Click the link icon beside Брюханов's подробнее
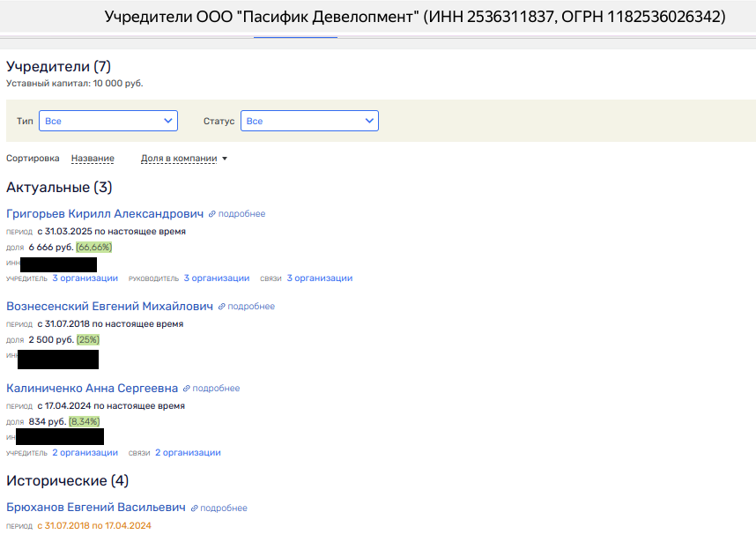The height and width of the screenshot is (534, 756). pyautogui.click(x=195, y=508)
